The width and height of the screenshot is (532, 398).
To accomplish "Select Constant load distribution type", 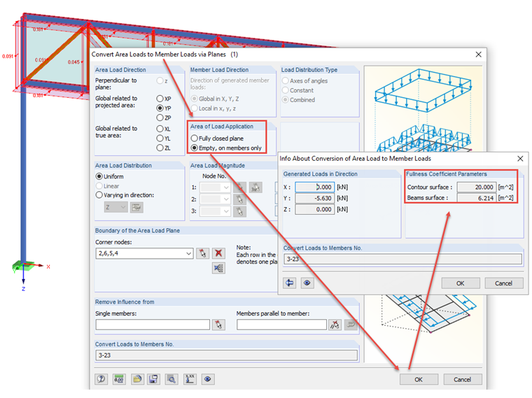I will tap(286, 90).
